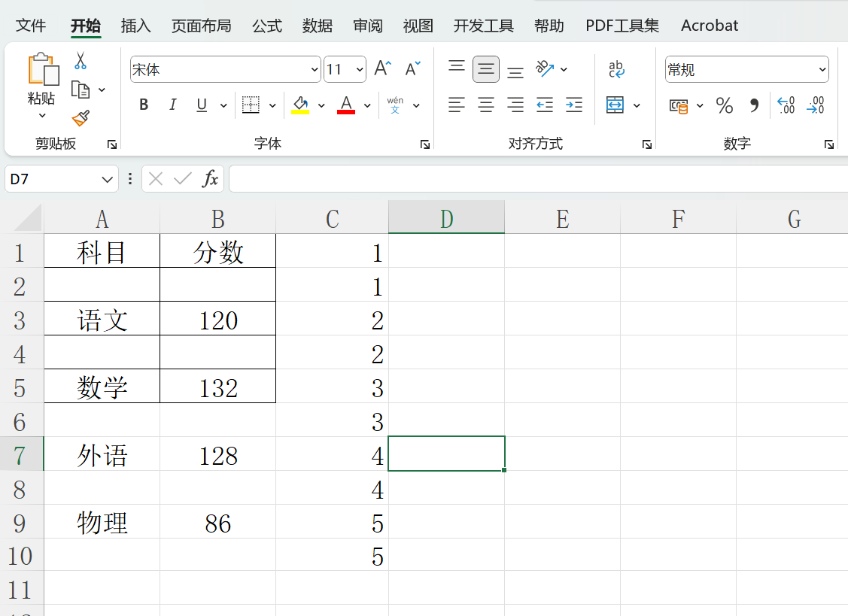Switch to 插入 tab

[x=135, y=26]
